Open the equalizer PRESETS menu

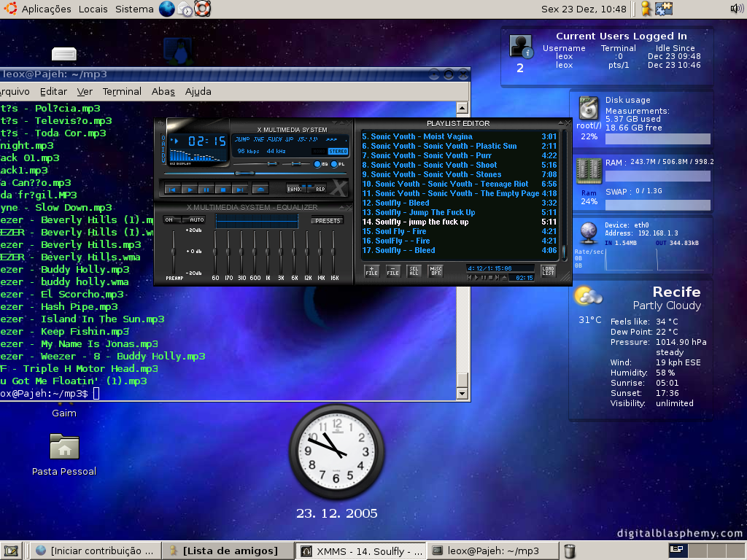328,221
